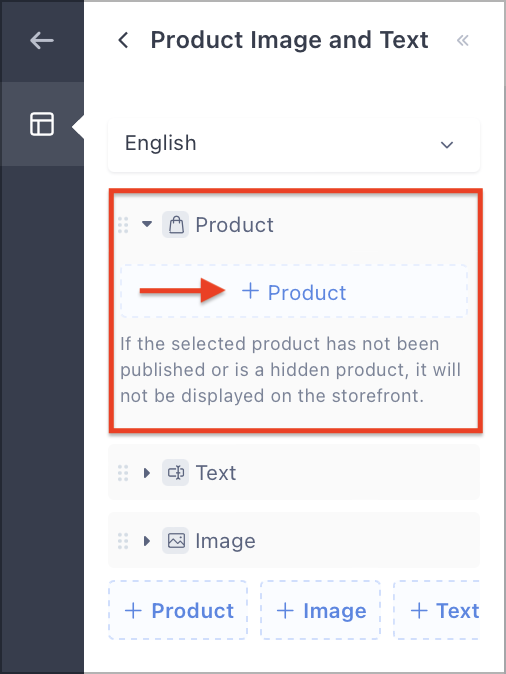Viewport: 506px width, 674px height.
Task: Grab the drag handle of the Text block
Action: (123, 473)
